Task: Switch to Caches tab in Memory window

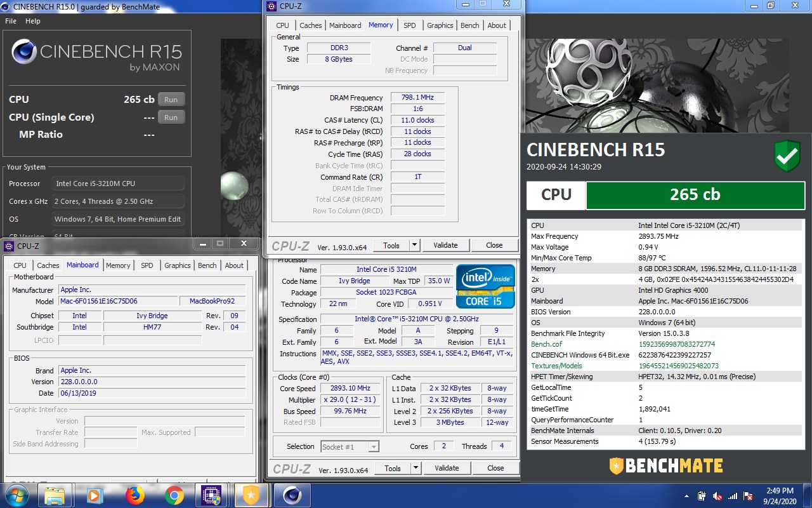Action: pyautogui.click(x=311, y=25)
